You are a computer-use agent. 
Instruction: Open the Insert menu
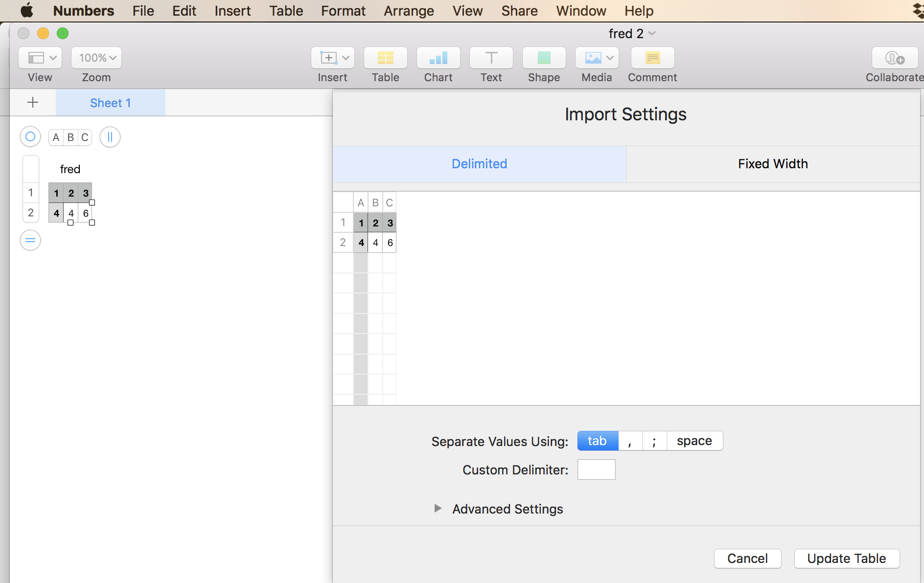[x=233, y=11]
